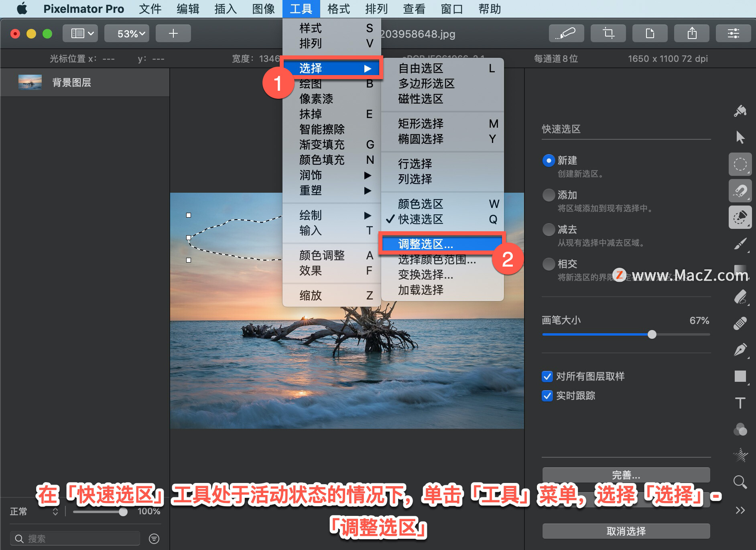Select the 添加 selection mode radio
The image size is (756, 550).
pyautogui.click(x=549, y=195)
